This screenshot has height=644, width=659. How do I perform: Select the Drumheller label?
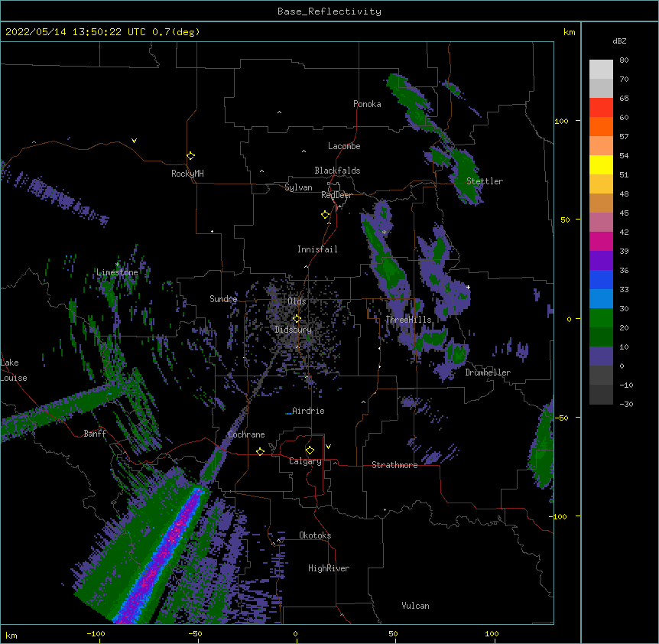coord(488,372)
